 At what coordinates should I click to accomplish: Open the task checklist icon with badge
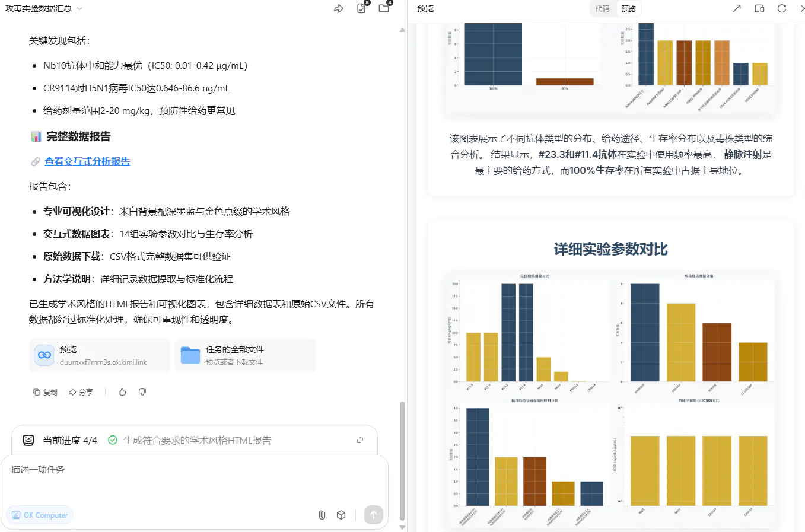click(x=361, y=8)
